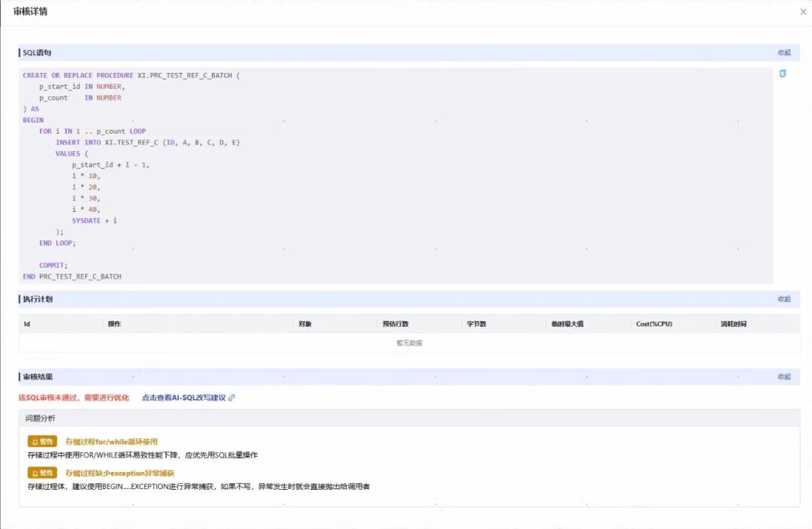This screenshot has height=529, width=812.
Task: Click the 暂无数据 empty table message
Action: [x=409, y=343]
